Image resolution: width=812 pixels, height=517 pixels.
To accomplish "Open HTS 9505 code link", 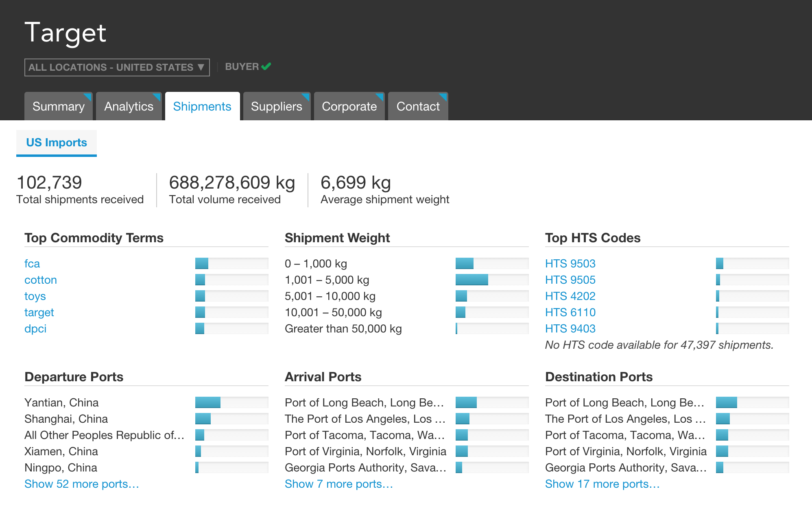I will click(570, 280).
